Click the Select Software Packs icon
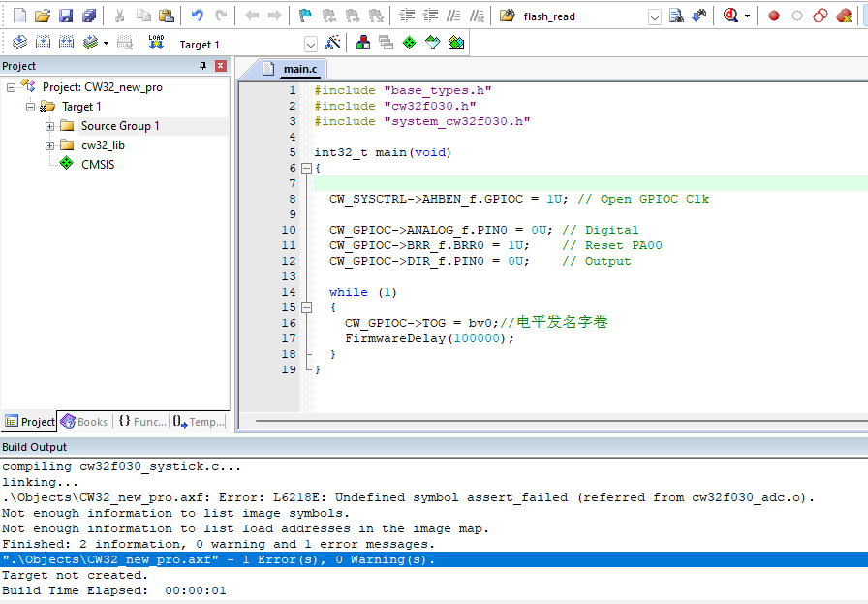868x604 pixels. click(x=432, y=43)
